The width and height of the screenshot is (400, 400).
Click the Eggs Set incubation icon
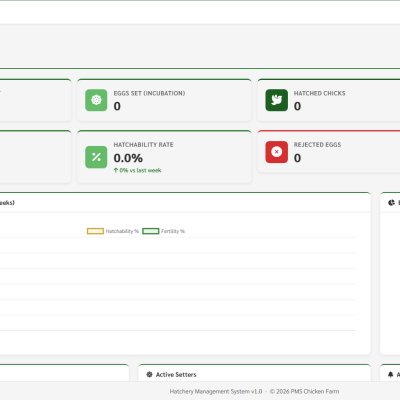tap(96, 100)
